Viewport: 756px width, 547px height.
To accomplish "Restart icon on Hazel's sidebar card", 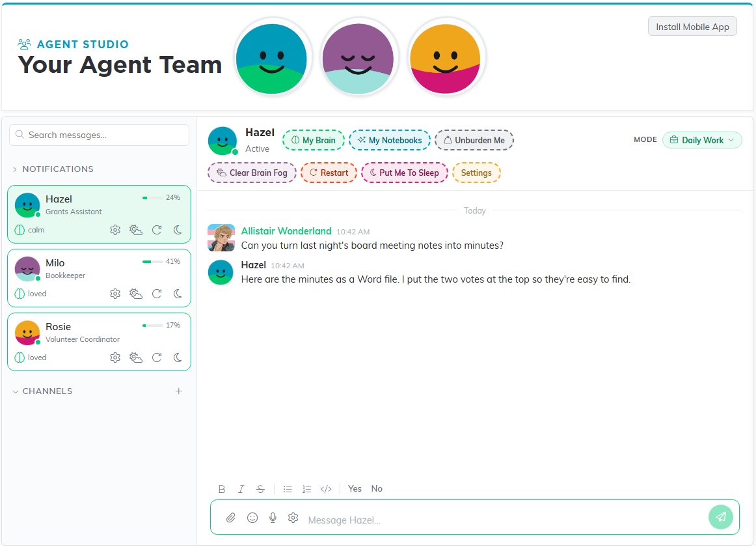I will (157, 230).
